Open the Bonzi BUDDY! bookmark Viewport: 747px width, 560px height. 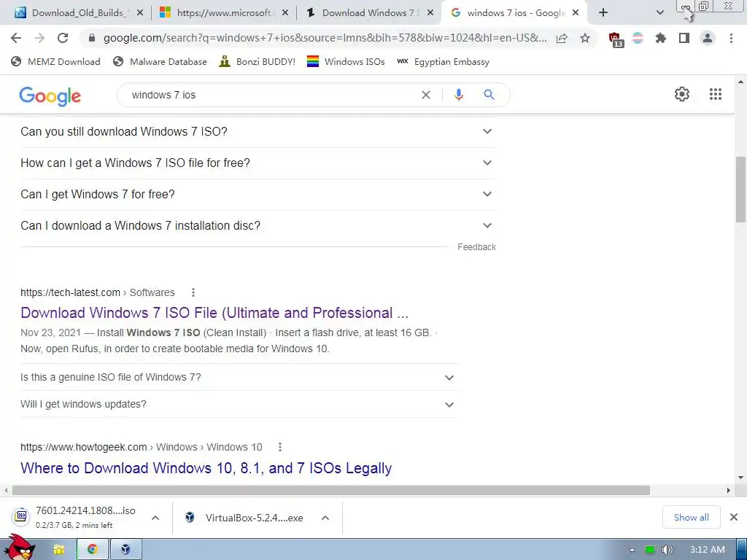258,61
